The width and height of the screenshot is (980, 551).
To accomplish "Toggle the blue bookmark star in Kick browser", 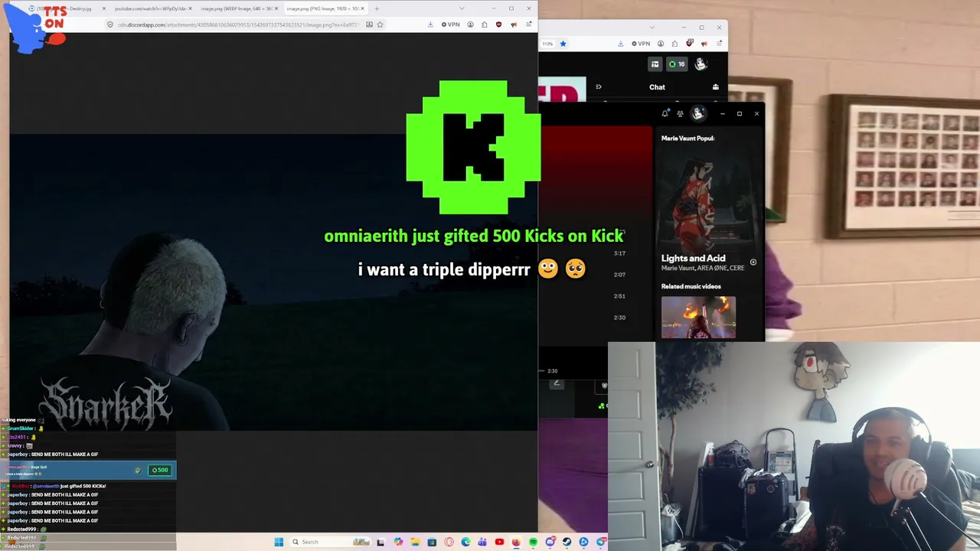I will pyautogui.click(x=563, y=44).
